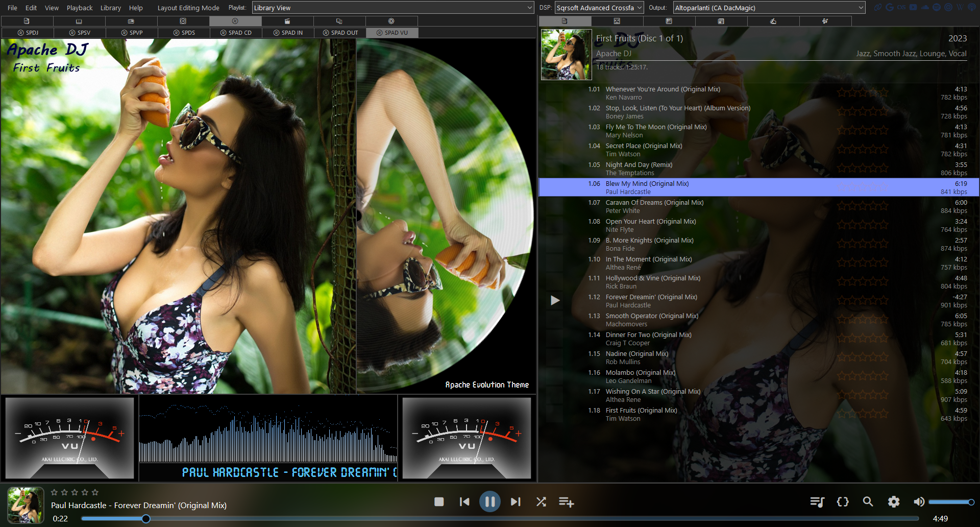Open the Playlist Library View dropdown
This screenshot has width=980, height=527.
393,8
